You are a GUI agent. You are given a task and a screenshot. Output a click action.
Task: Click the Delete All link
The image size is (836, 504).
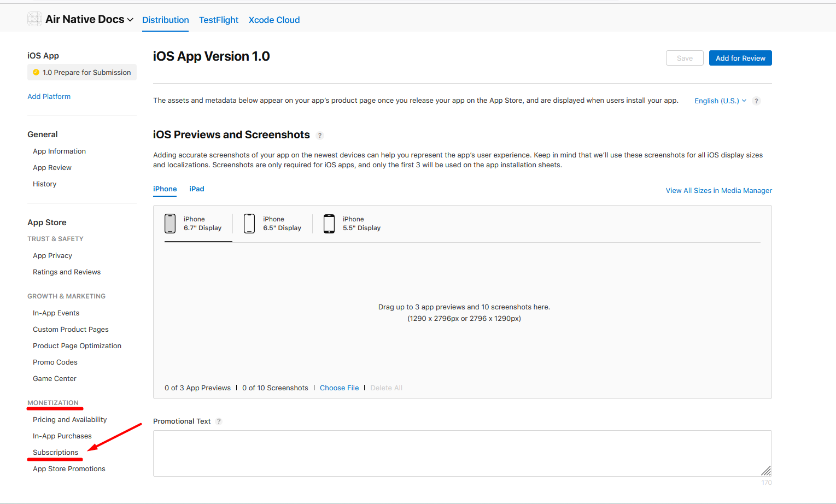pyautogui.click(x=386, y=388)
